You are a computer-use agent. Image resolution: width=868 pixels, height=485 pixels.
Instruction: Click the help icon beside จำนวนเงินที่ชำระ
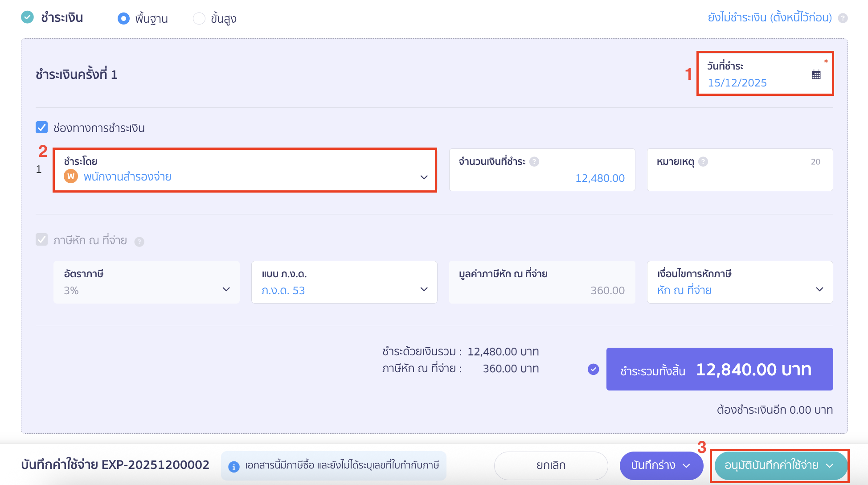[x=534, y=162]
